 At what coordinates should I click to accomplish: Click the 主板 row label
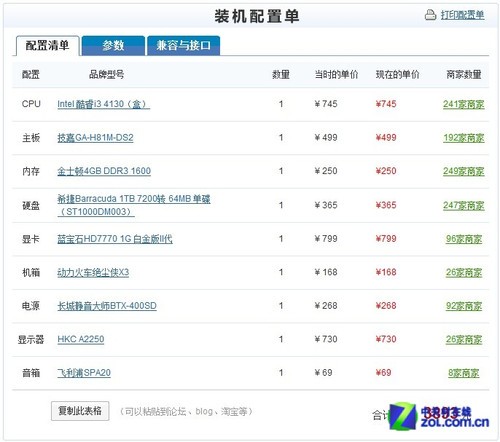[31, 138]
